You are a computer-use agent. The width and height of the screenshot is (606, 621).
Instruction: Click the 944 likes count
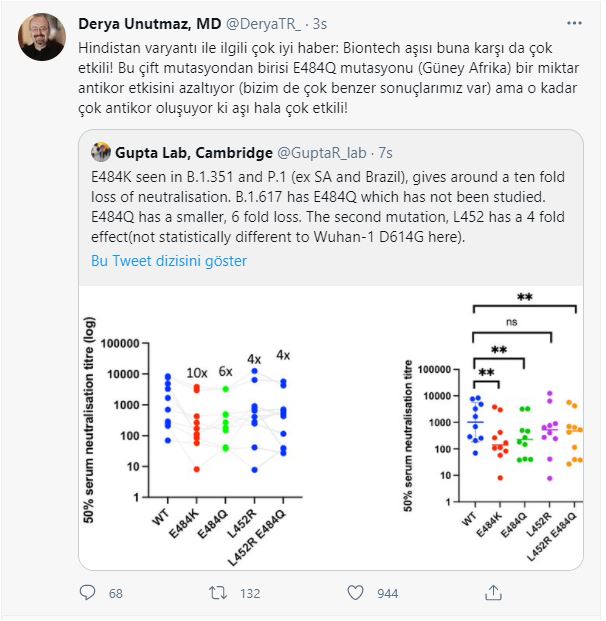point(387,593)
